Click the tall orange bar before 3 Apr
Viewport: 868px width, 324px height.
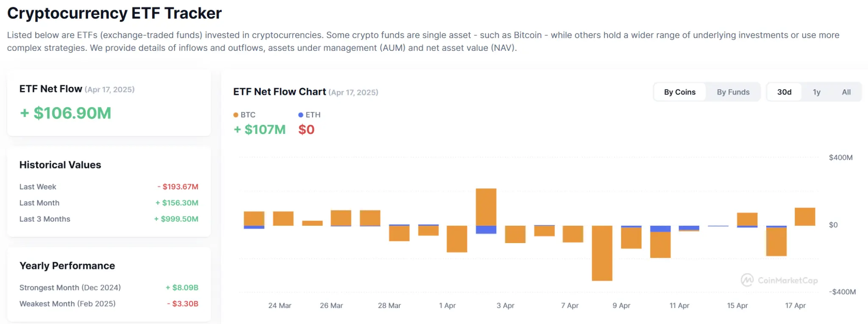click(486, 207)
